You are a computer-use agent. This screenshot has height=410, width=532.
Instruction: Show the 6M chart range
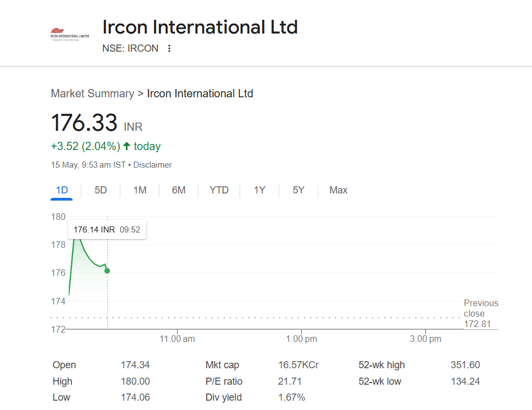pyautogui.click(x=179, y=190)
